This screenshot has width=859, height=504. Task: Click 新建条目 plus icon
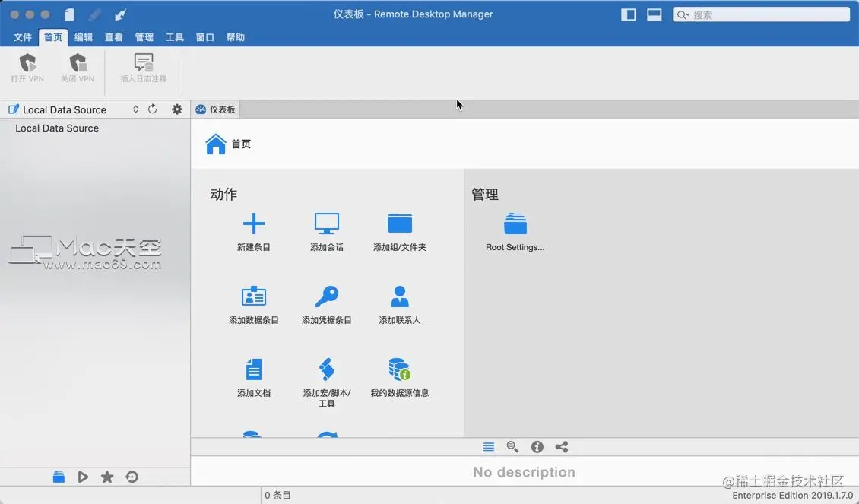click(x=254, y=223)
